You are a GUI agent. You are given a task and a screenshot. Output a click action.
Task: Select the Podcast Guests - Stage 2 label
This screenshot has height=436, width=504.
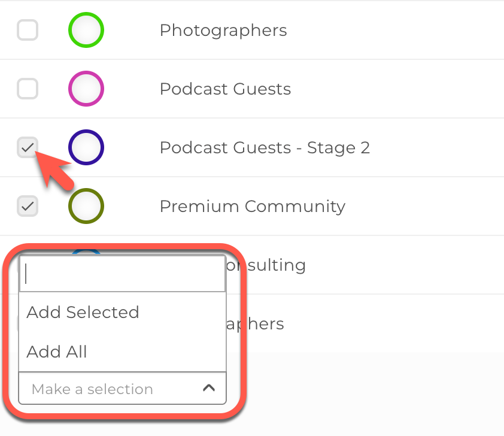pyautogui.click(x=265, y=147)
